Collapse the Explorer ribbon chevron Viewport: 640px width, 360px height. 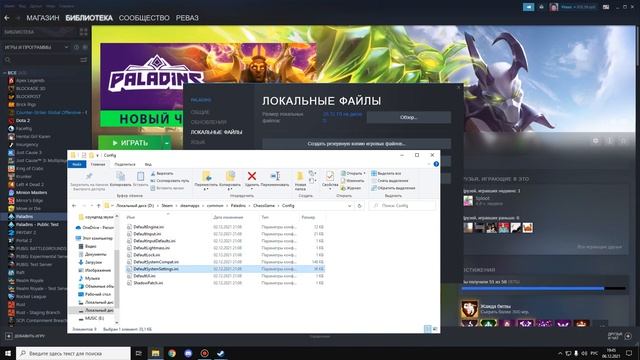[x=429, y=164]
